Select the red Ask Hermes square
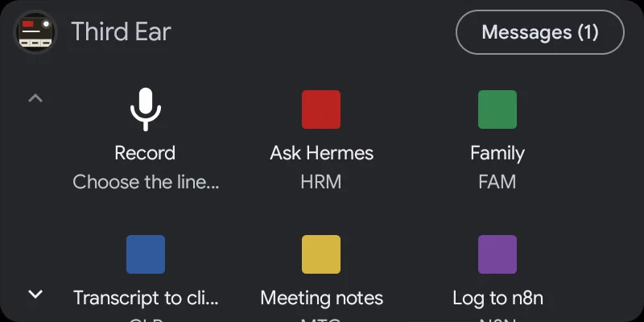The image size is (644, 322). (321, 109)
